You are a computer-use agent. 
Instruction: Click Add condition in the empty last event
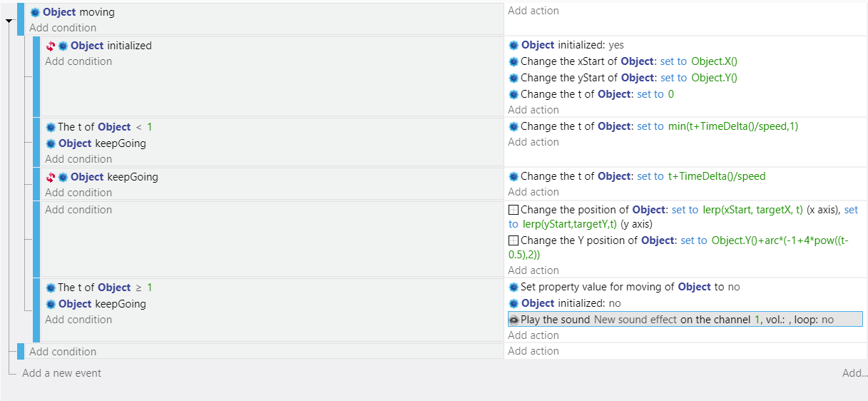tap(63, 352)
